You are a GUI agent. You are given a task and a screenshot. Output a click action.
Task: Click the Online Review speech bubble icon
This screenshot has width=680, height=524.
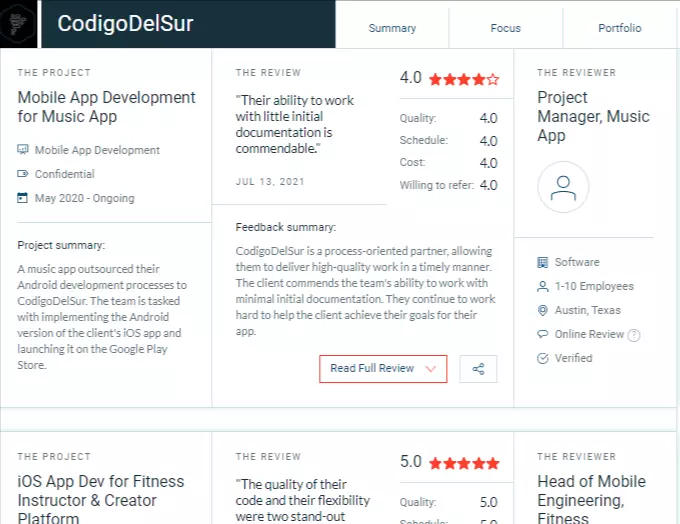(x=543, y=334)
